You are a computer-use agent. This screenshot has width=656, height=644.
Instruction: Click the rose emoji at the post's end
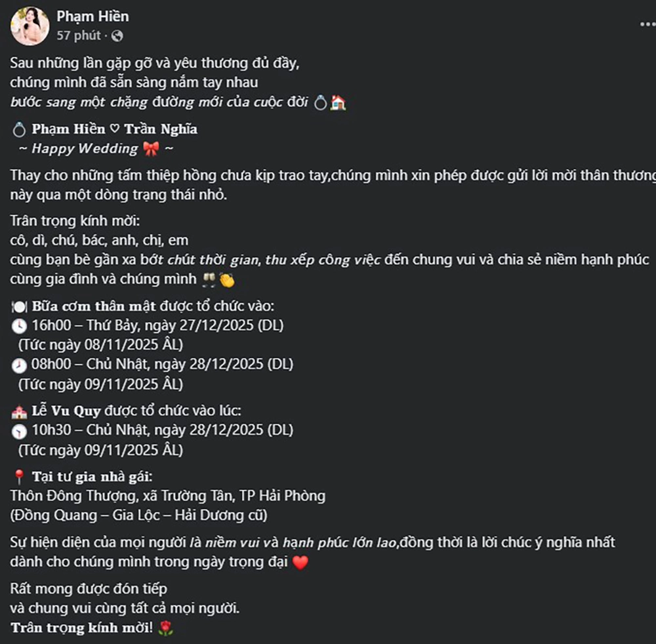click(167, 628)
